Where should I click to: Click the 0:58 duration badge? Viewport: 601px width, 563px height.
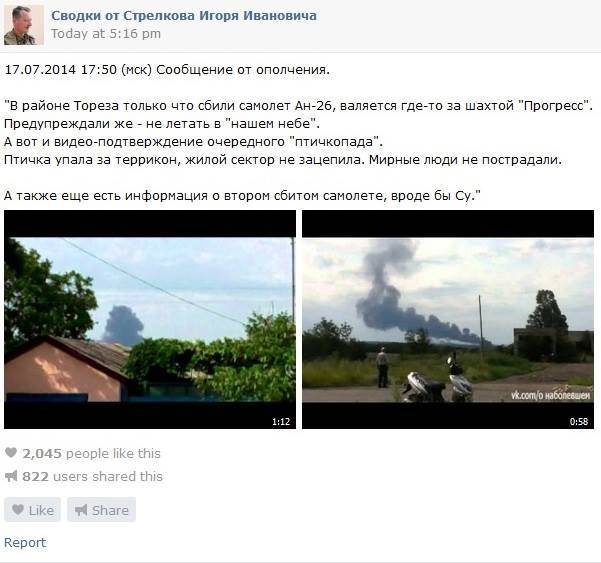(579, 422)
